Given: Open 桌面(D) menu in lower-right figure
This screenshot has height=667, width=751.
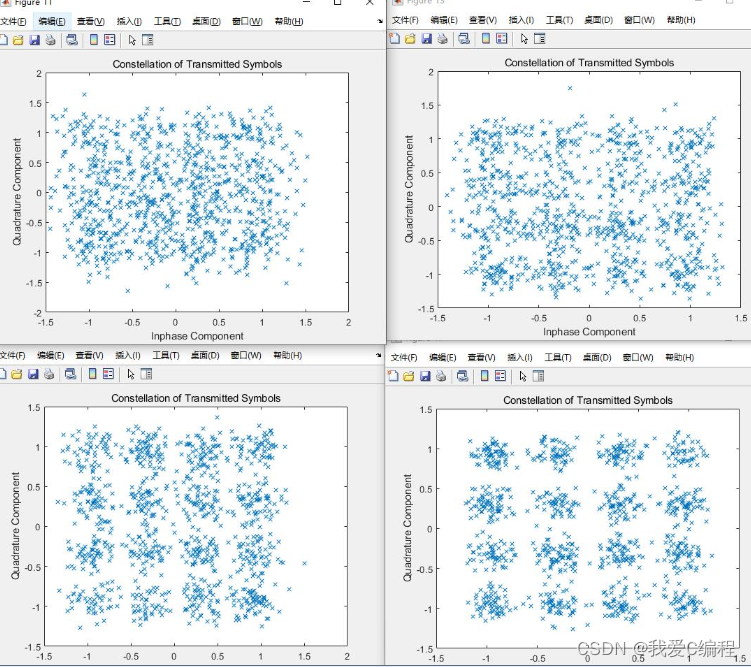Looking at the screenshot, I should point(597,357).
